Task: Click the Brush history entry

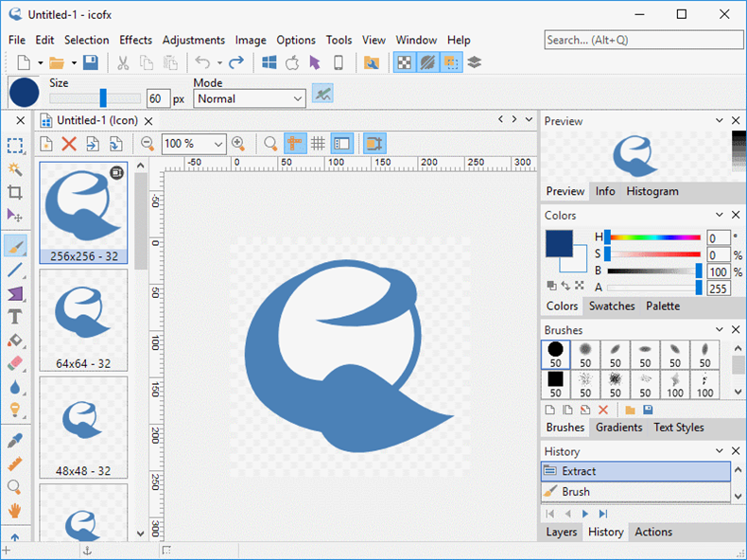Action: (635, 492)
